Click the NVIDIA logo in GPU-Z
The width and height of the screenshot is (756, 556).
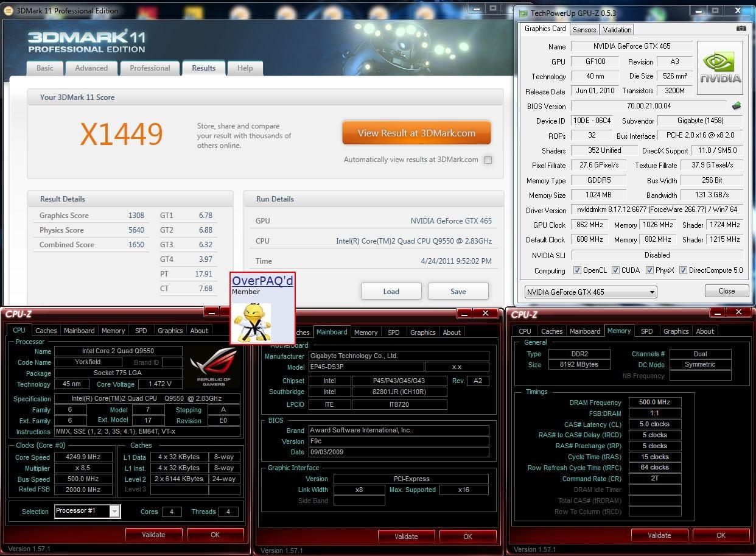[720, 68]
